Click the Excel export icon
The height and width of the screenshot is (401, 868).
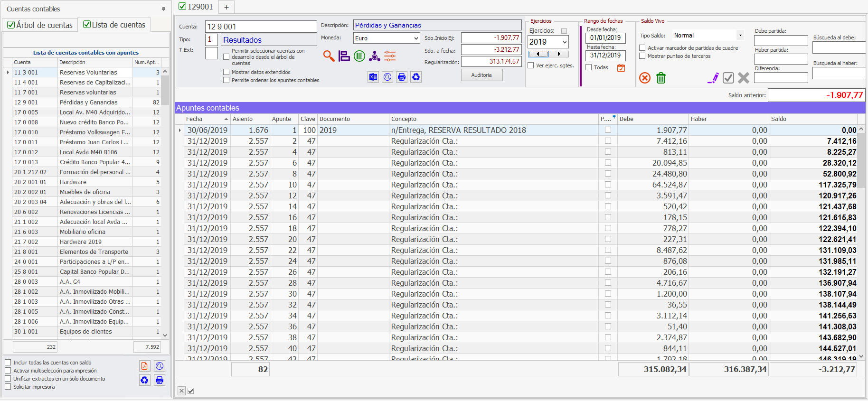[373, 77]
